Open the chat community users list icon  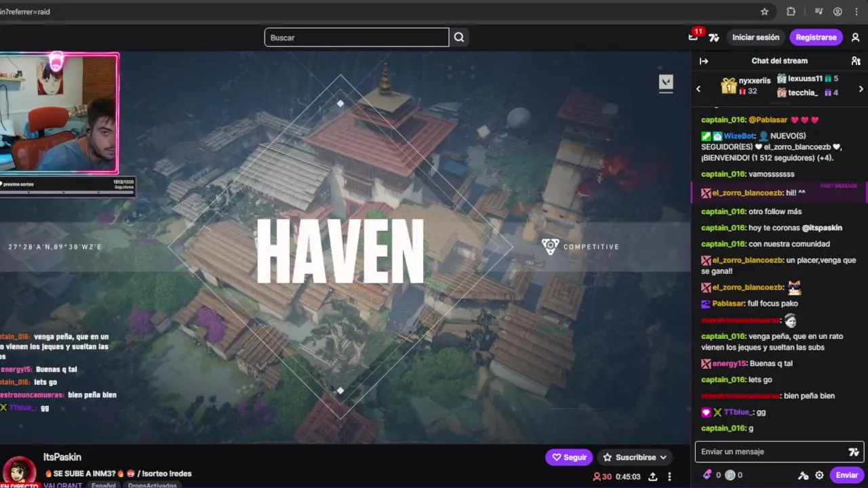pyautogui.click(x=856, y=61)
